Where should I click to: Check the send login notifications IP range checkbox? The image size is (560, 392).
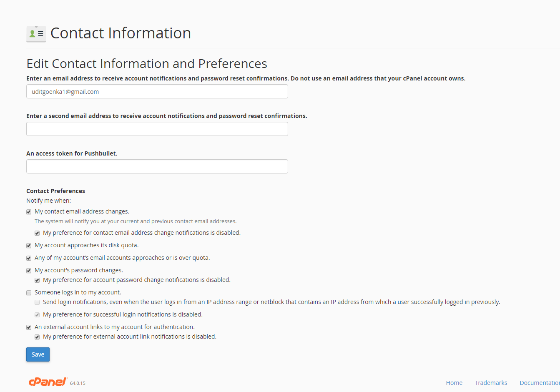click(37, 302)
